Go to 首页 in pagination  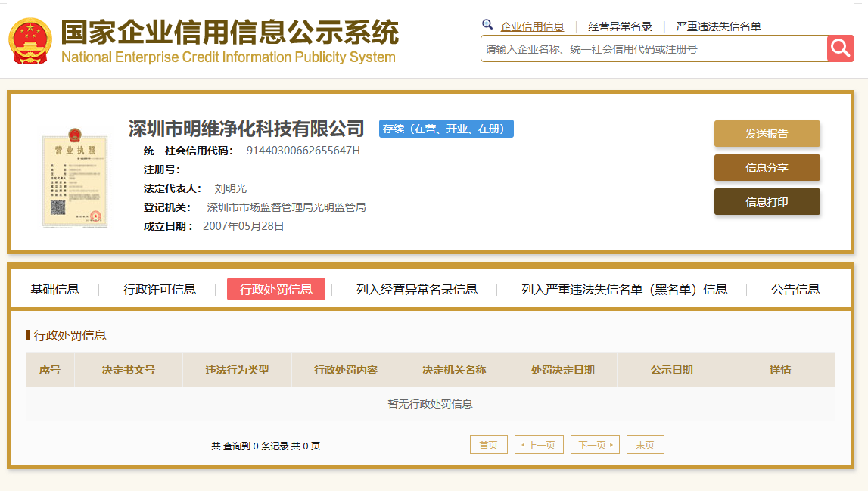click(x=489, y=445)
